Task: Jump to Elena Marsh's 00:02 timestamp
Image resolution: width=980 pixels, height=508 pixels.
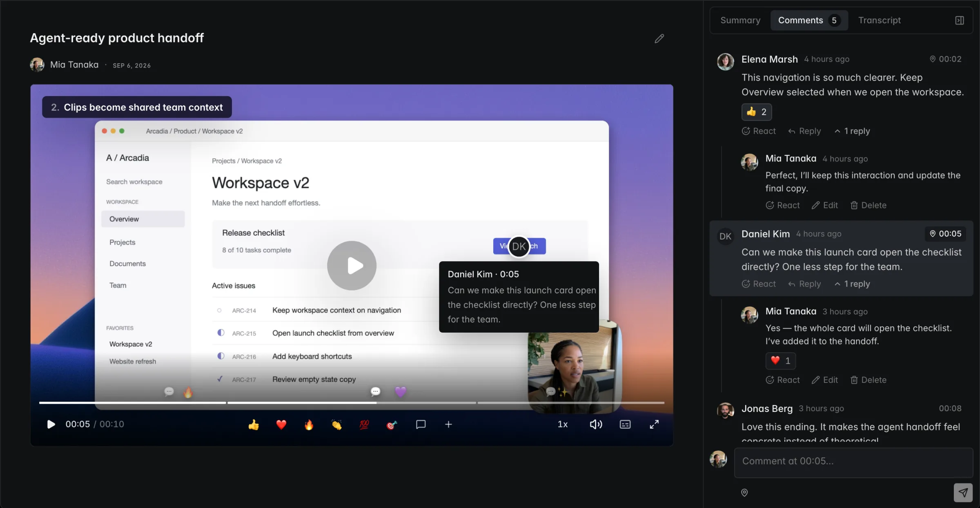Action: 945,59
